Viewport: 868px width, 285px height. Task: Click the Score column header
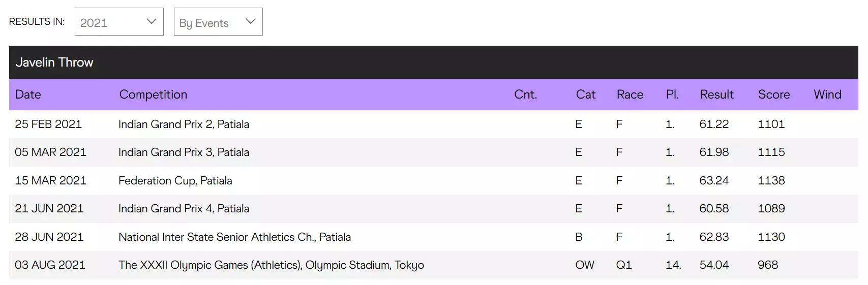coord(773,94)
